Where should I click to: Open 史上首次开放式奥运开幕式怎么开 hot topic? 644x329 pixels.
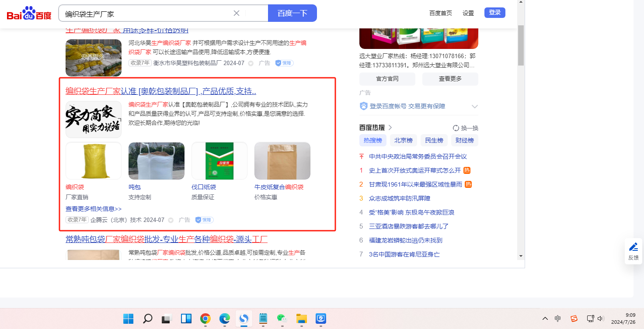point(415,170)
